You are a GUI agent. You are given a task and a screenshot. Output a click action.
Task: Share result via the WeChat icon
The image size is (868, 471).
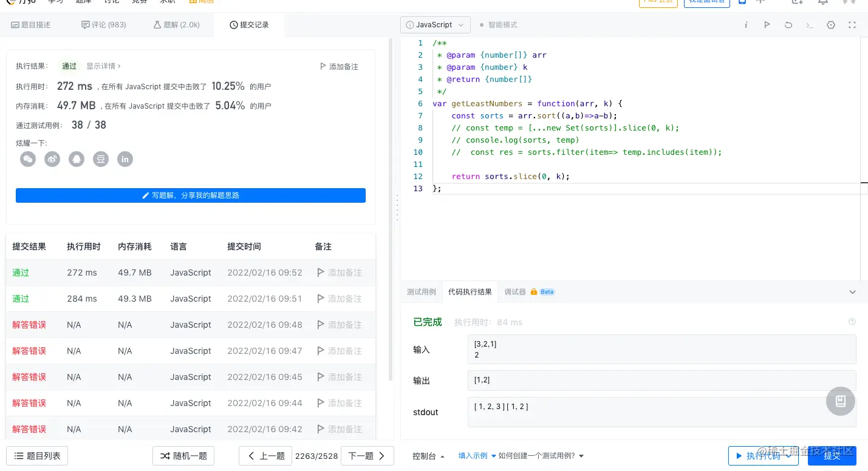28,159
